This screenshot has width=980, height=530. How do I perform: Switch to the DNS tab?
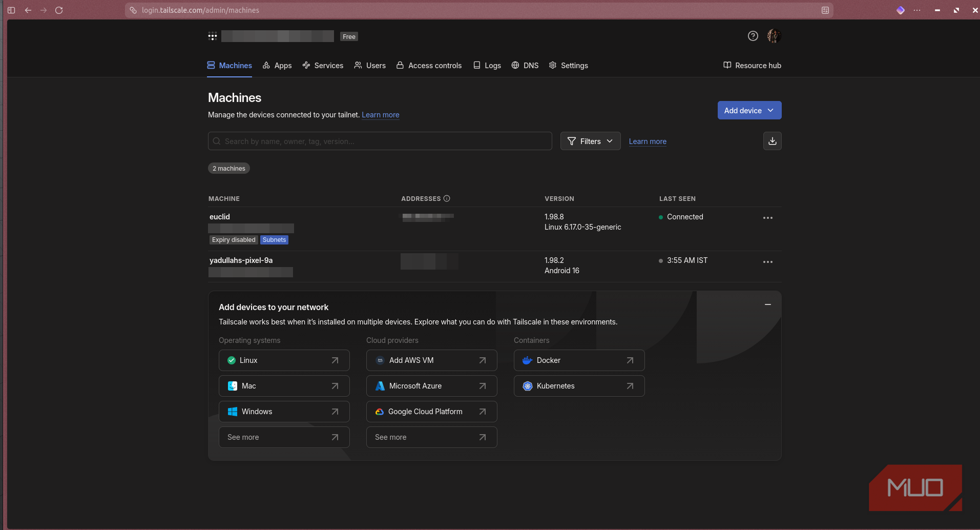coord(525,66)
